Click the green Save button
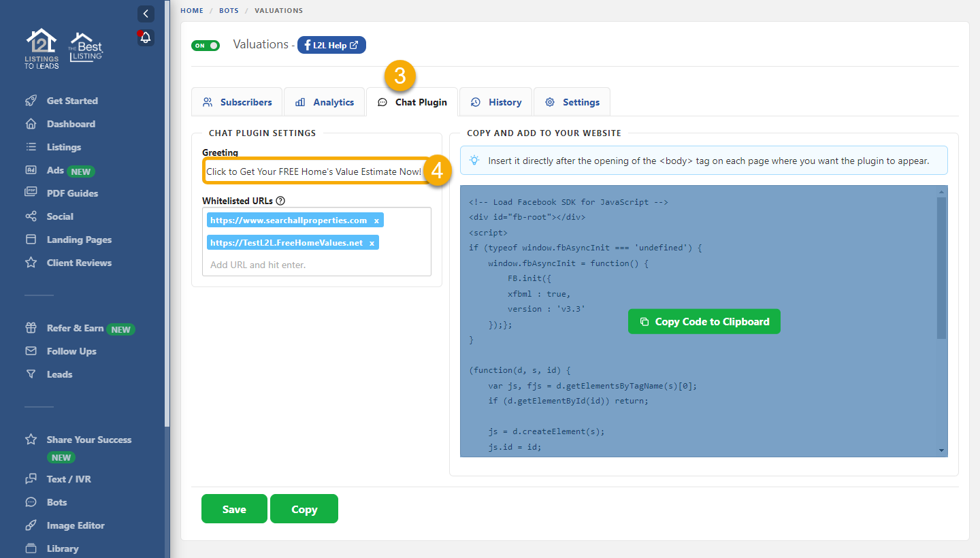 click(234, 509)
